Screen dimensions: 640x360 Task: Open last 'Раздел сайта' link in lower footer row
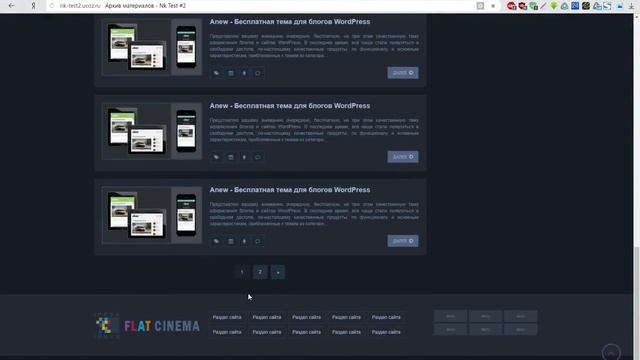(x=386, y=332)
